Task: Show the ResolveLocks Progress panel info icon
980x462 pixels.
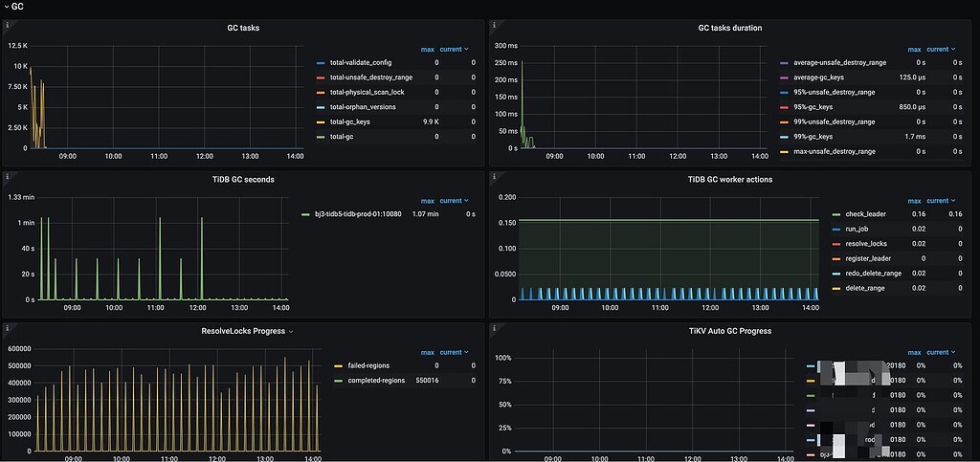Action: click(x=8, y=328)
